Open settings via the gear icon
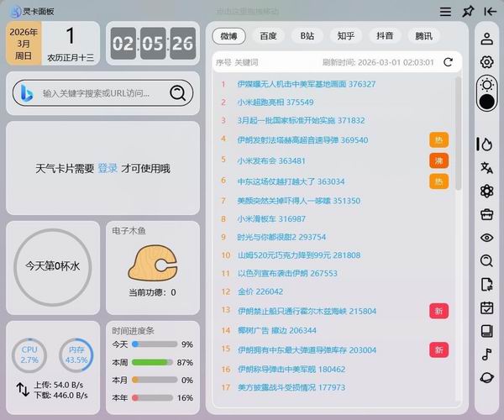The width and height of the screenshot is (504, 420). point(486,62)
